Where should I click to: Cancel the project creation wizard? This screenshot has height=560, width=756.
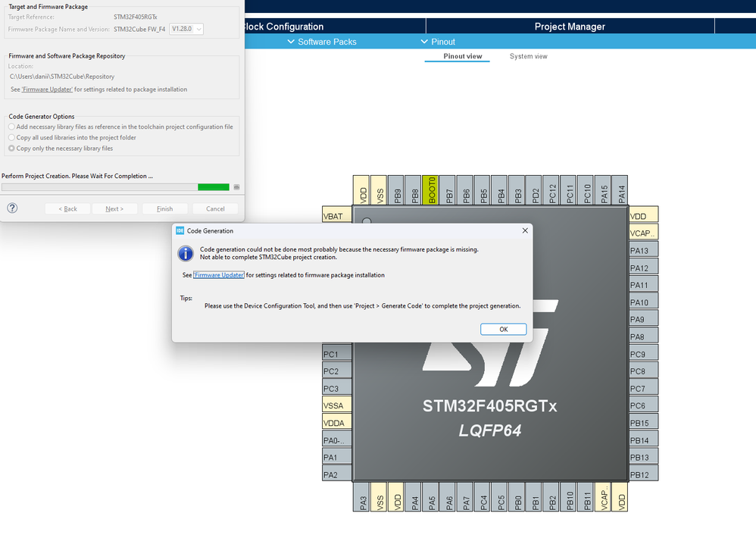click(215, 209)
